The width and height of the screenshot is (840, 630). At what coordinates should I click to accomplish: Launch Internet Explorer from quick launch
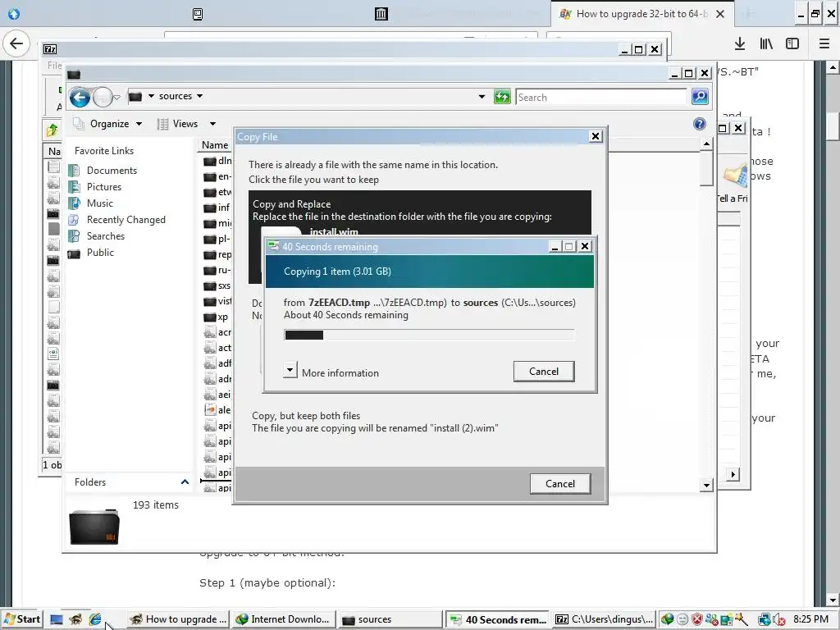point(95,619)
